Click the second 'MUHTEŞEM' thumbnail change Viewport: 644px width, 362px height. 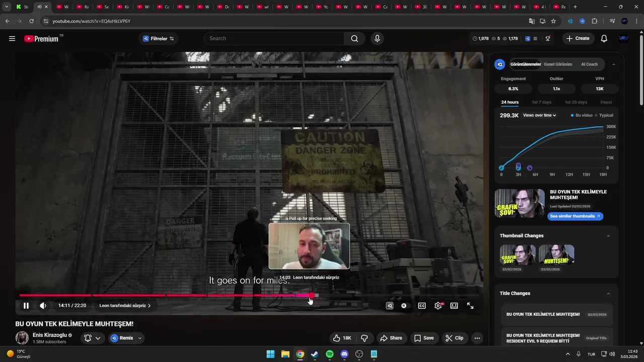(x=556, y=255)
